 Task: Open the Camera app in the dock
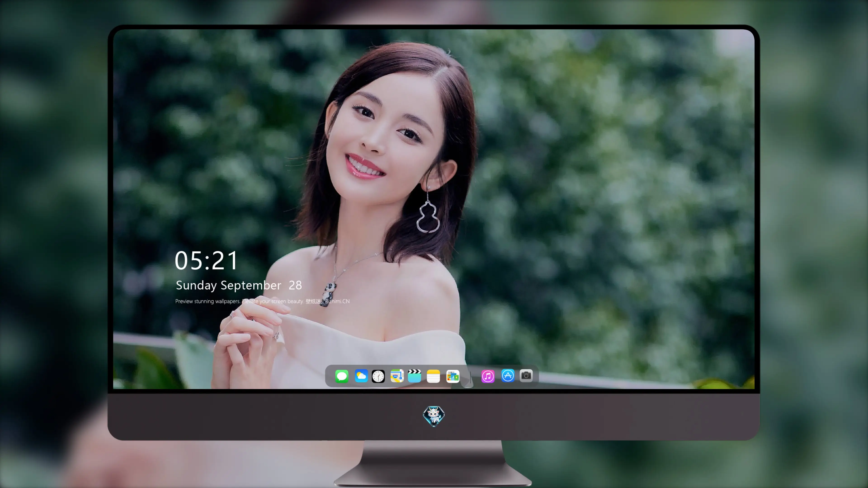(526, 375)
